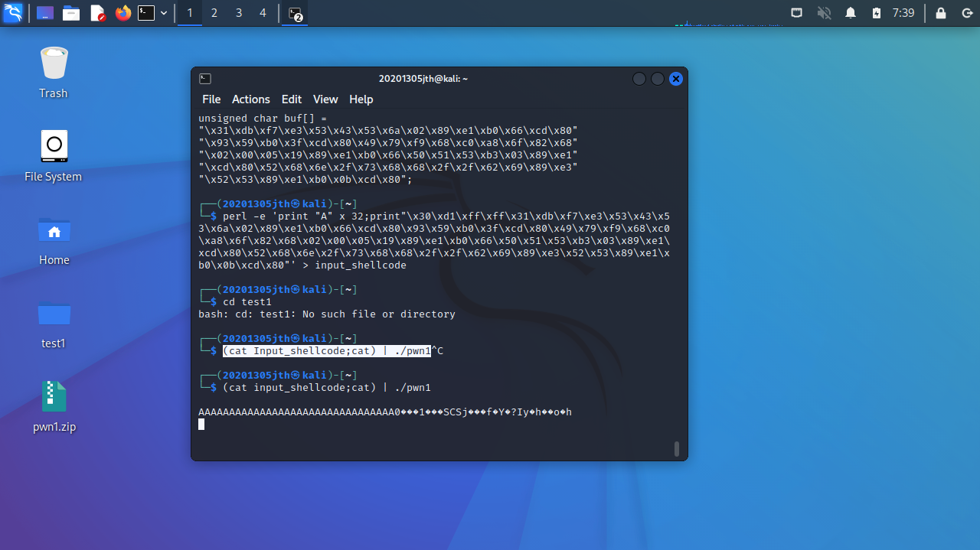This screenshot has width=980, height=550.
Task: Open the Edit menu in terminal
Action: pos(292,99)
